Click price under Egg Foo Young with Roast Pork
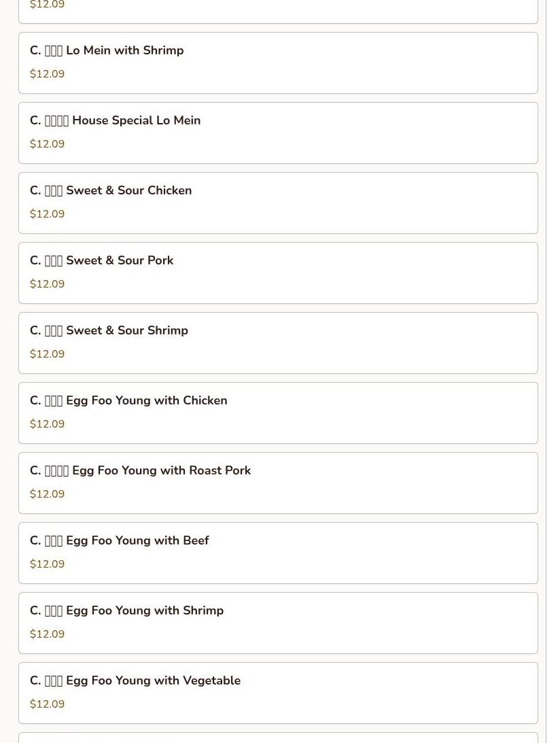The image size is (560, 743). tap(48, 494)
